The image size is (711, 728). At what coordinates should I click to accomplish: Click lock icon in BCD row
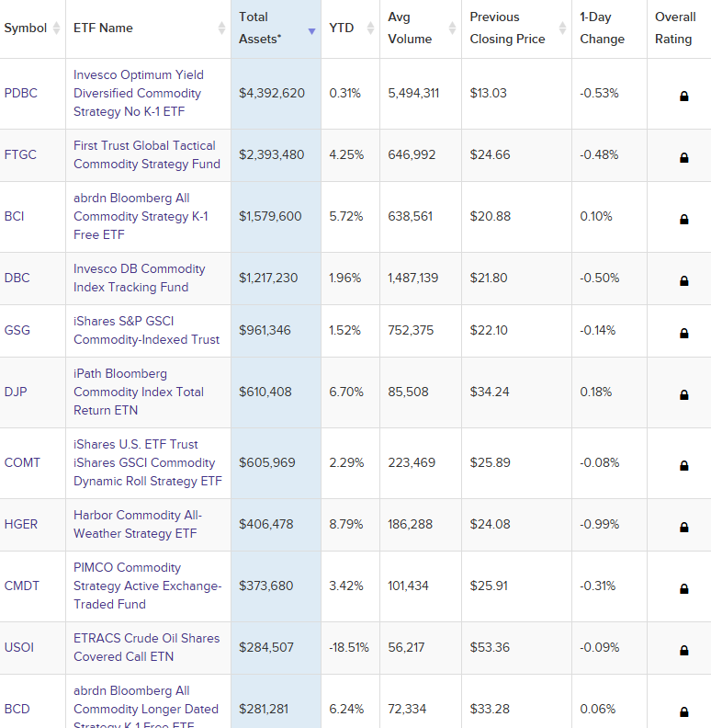coord(683,711)
